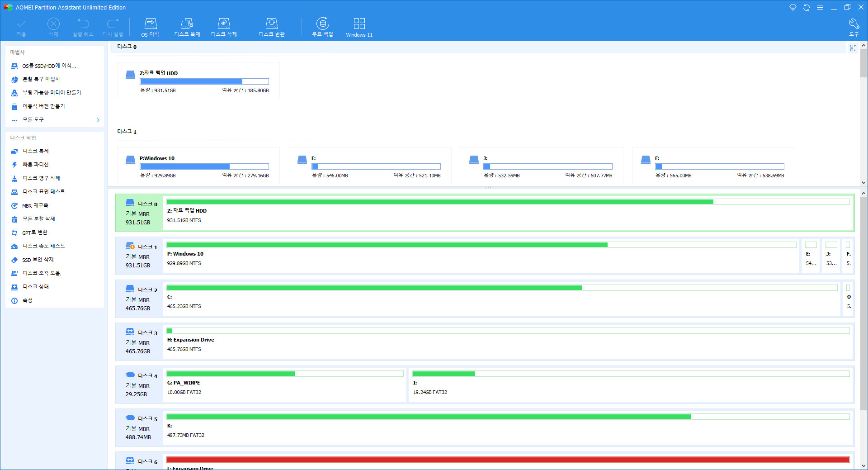This screenshot has width=868, height=470.
Task: Select Z:자료 백업 HDD card under 디스크 0
Action: point(198,80)
